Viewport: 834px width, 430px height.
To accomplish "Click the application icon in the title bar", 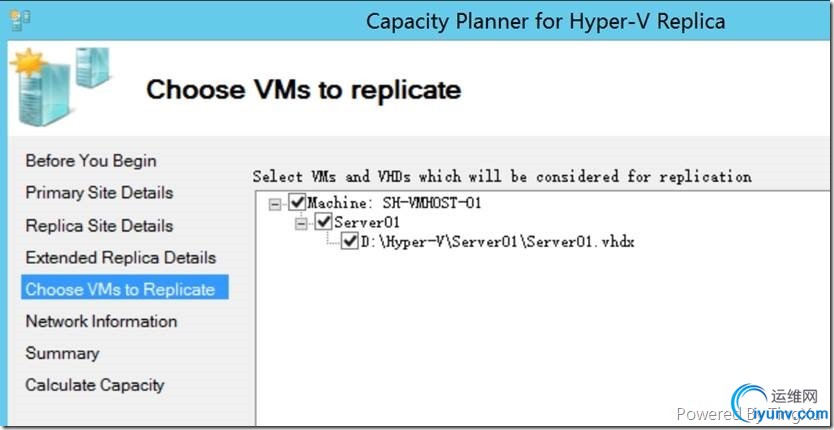I will [19, 19].
